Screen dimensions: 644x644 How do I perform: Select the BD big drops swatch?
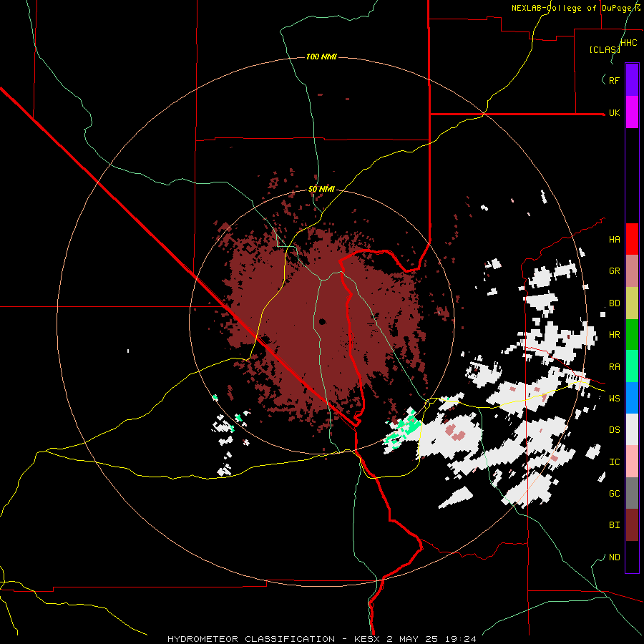point(632,303)
